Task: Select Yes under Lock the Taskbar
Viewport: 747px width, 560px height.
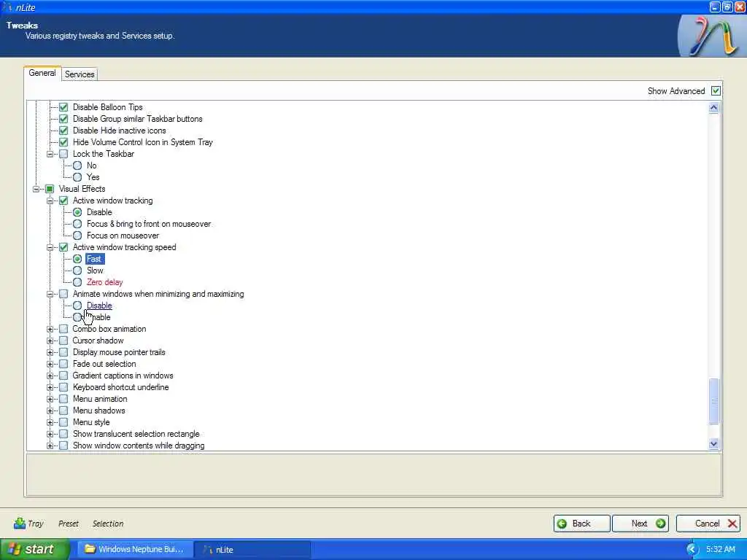Action: pyautogui.click(x=77, y=177)
